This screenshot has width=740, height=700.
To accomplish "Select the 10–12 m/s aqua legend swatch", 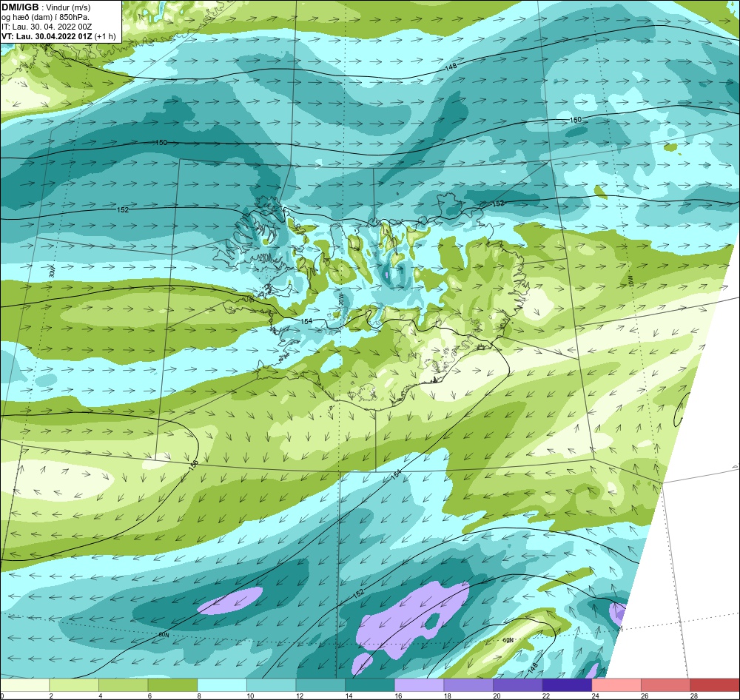I will coord(271,685).
